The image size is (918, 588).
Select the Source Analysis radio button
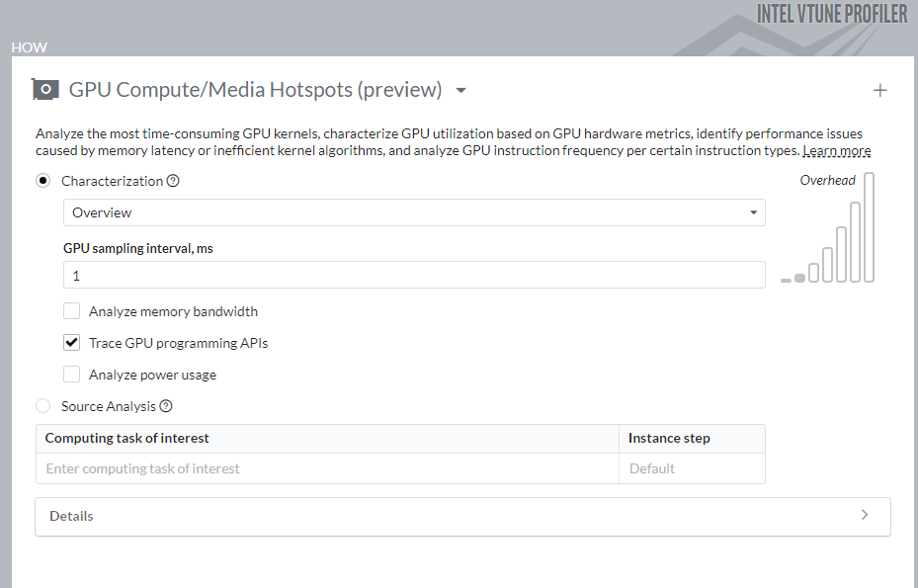coord(43,406)
